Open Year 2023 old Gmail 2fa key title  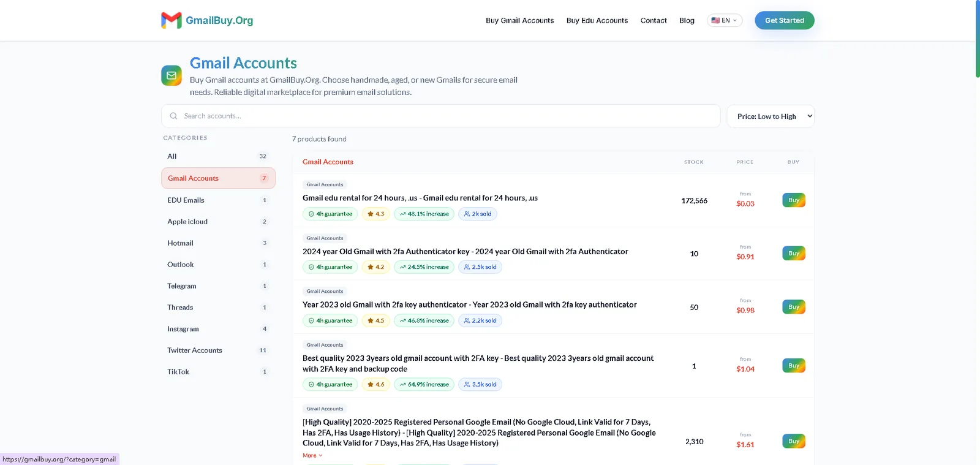[x=470, y=304]
